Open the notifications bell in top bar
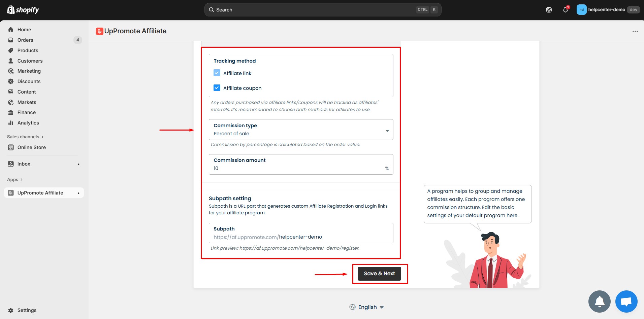Viewport: 644px width, 319px height. (x=565, y=10)
